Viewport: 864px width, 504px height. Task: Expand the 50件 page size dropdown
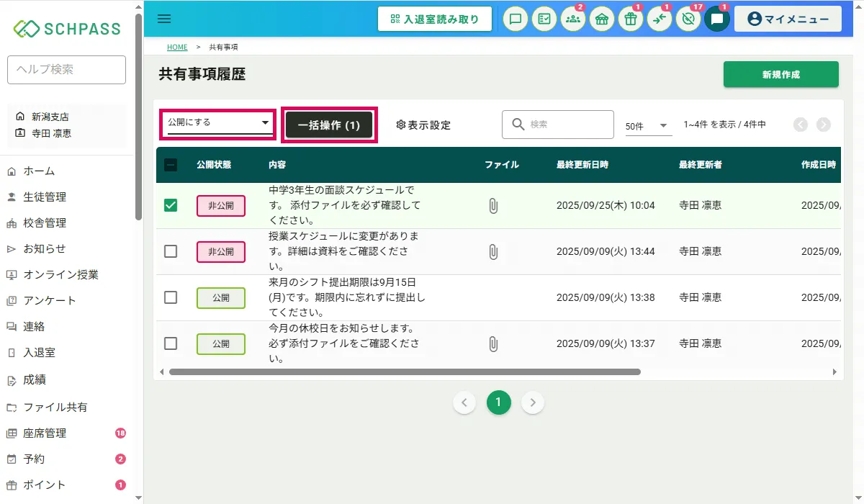tap(647, 126)
